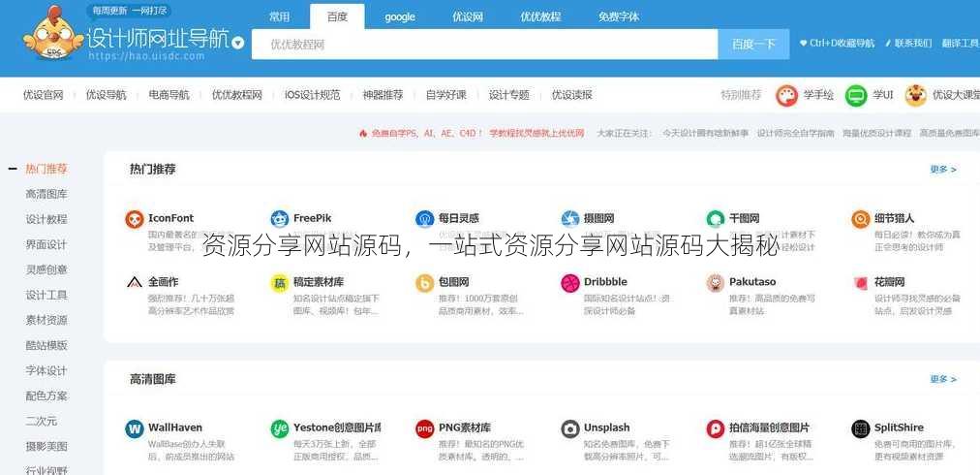The height and width of the screenshot is (475, 980).
Task: Switch to the google search tab
Action: click(x=400, y=16)
